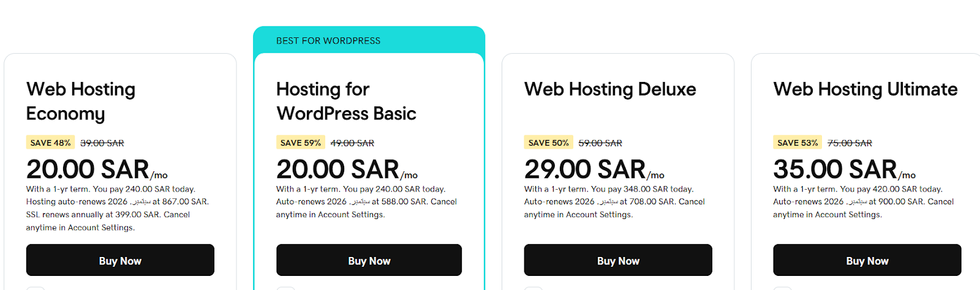This screenshot has height=290, width=980.
Task: Select the SAVE 59% discount badge
Action: [x=301, y=143]
